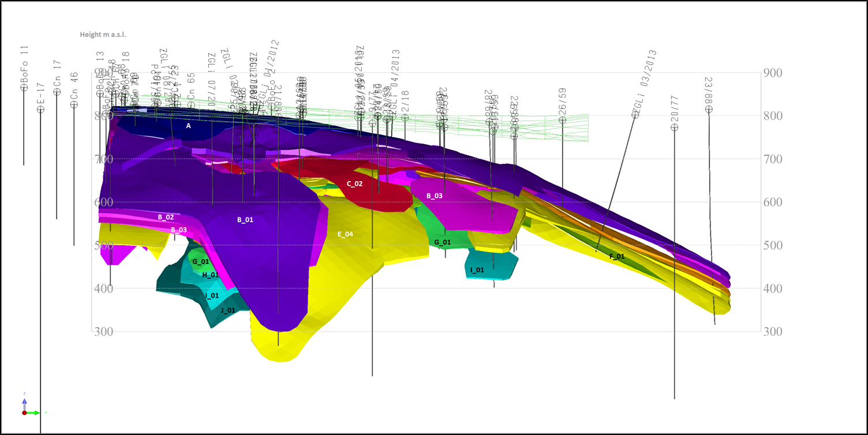Select the Cn 46 borehole collar symbol
This screenshot has width=868, height=435.
(73, 104)
